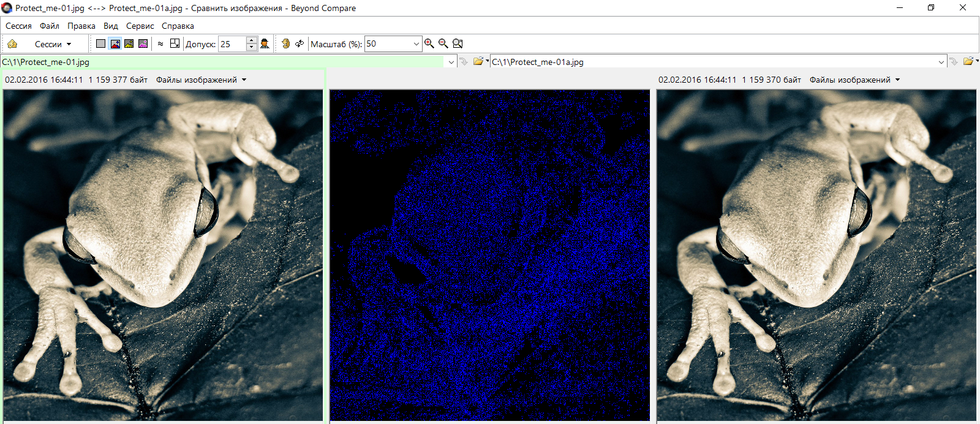The image size is (980, 424).
Task: Click the zoom out magnifier
Action: 443,44
